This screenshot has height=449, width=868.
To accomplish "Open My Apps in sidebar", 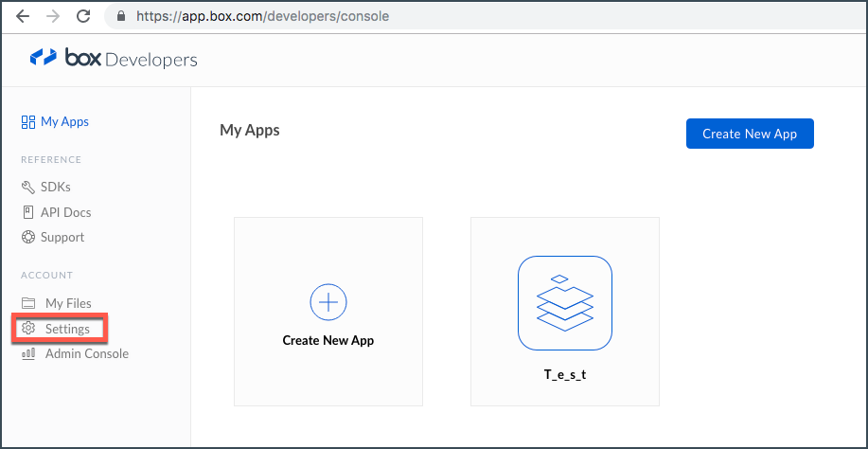I will click(64, 122).
